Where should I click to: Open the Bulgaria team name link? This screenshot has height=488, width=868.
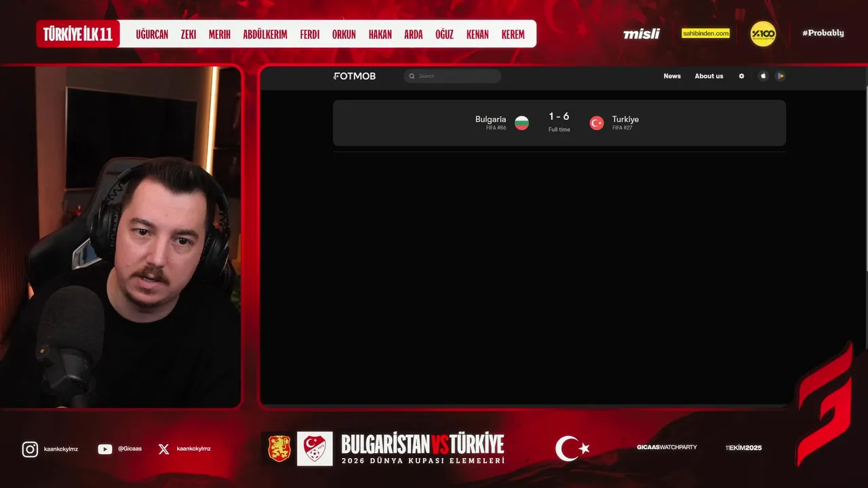pos(490,119)
